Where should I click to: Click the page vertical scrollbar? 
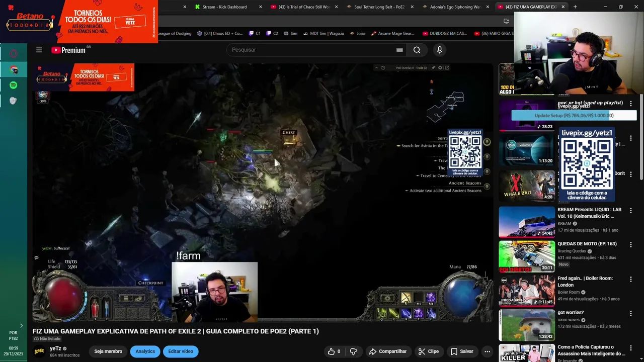641,136
